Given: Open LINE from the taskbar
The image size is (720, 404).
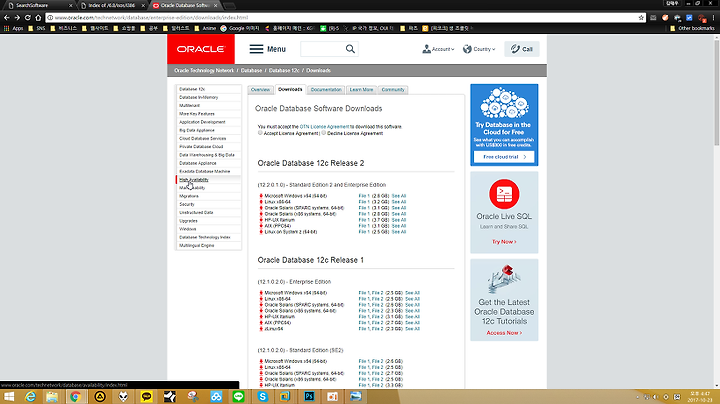Looking at the screenshot, I should tap(238, 397).
